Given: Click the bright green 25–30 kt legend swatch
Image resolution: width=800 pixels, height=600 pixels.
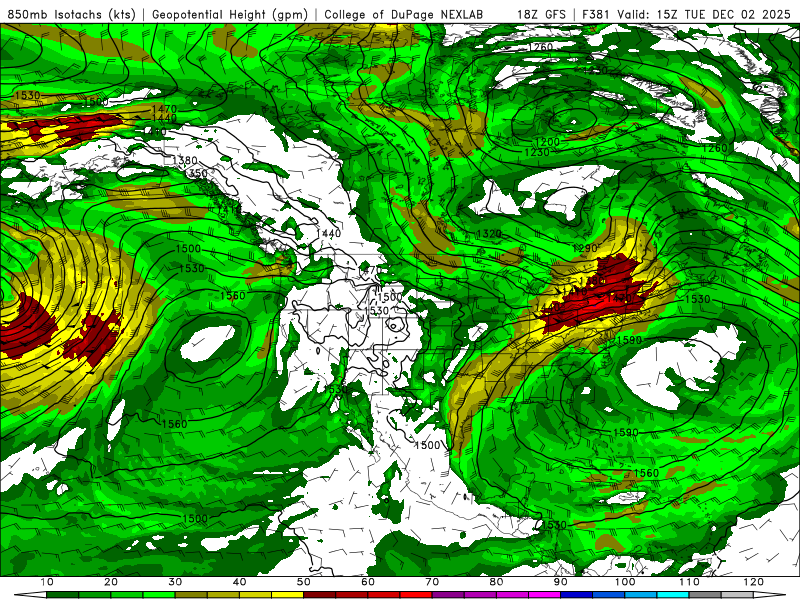Looking at the screenshot, I should pos(159,595).
